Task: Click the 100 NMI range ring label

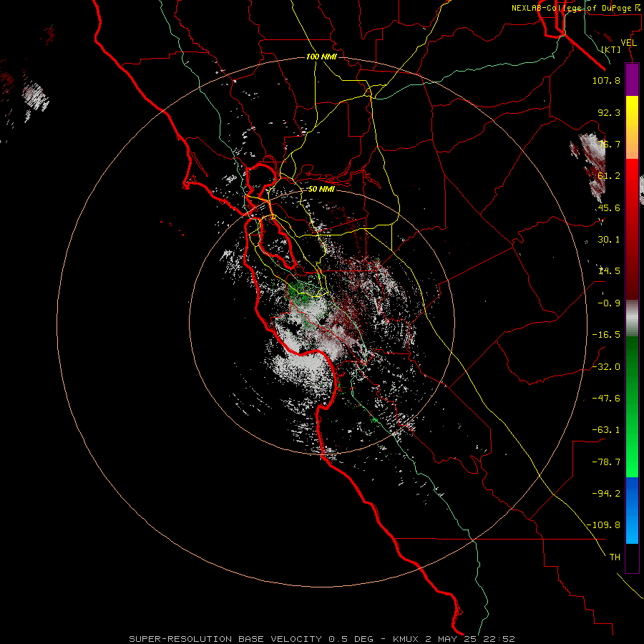Action: 321,57
